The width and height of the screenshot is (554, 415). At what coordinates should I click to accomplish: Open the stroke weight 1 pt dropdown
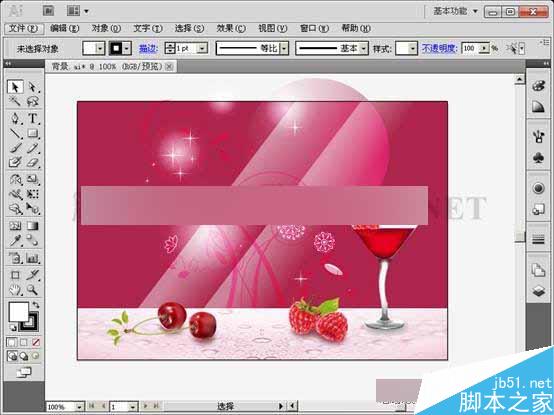(x=202, y=48)
